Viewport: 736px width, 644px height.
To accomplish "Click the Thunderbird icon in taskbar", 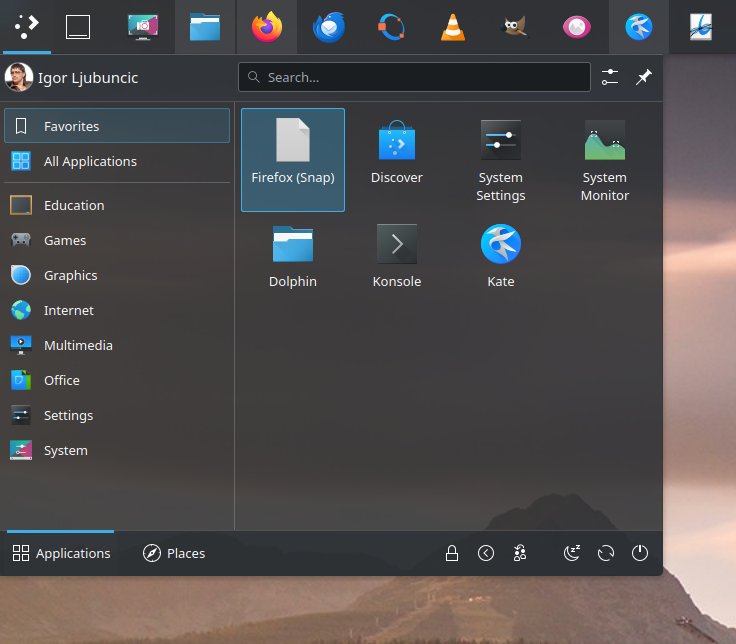I will click(329, 28).
